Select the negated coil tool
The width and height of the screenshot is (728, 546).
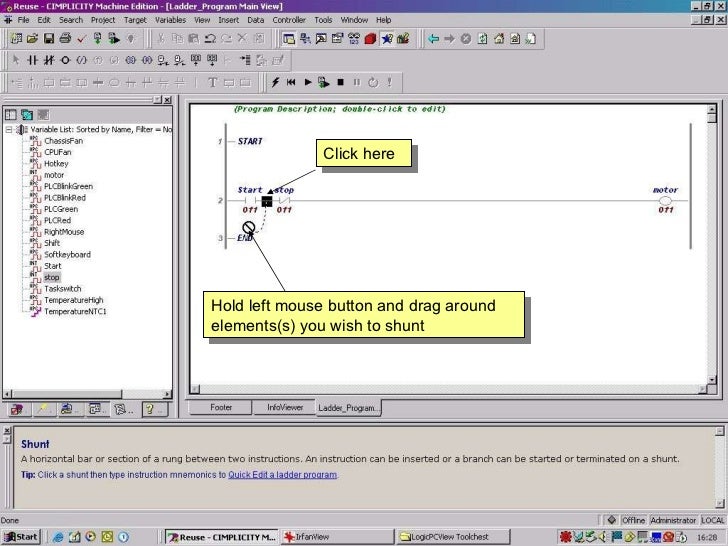point(82,60)
